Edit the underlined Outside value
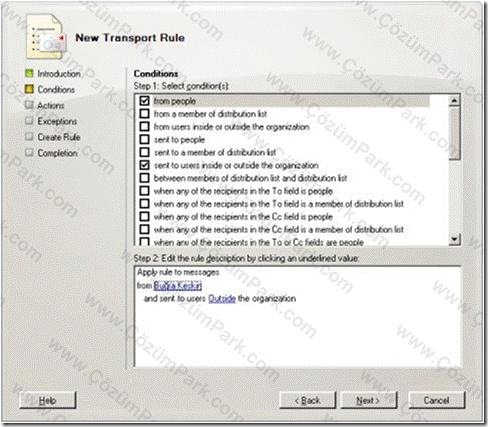Screen dimensions: 488x427 (222, 298)
